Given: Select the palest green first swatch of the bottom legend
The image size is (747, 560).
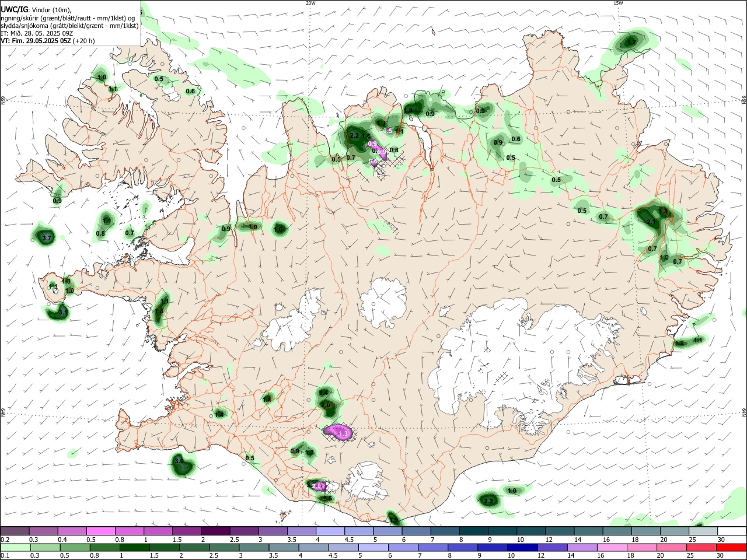Looking at the screenshot, I should (15, 548).
